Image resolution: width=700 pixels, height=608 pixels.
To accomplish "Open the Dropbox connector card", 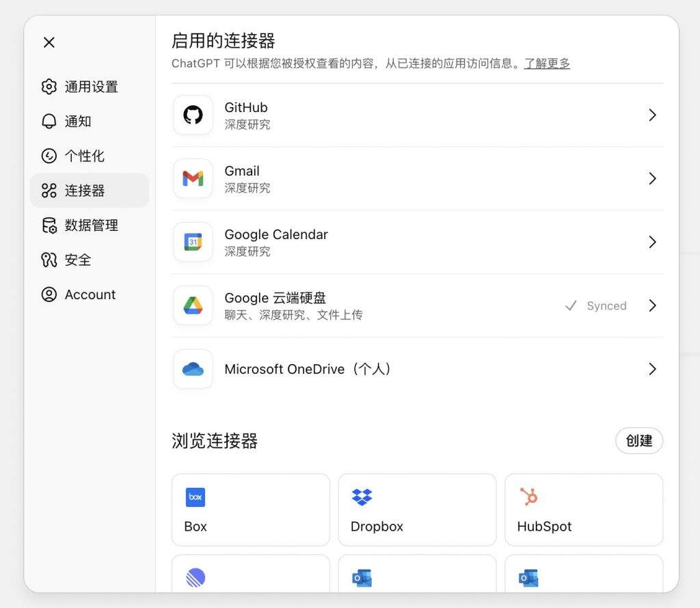I will pos(417,510).
